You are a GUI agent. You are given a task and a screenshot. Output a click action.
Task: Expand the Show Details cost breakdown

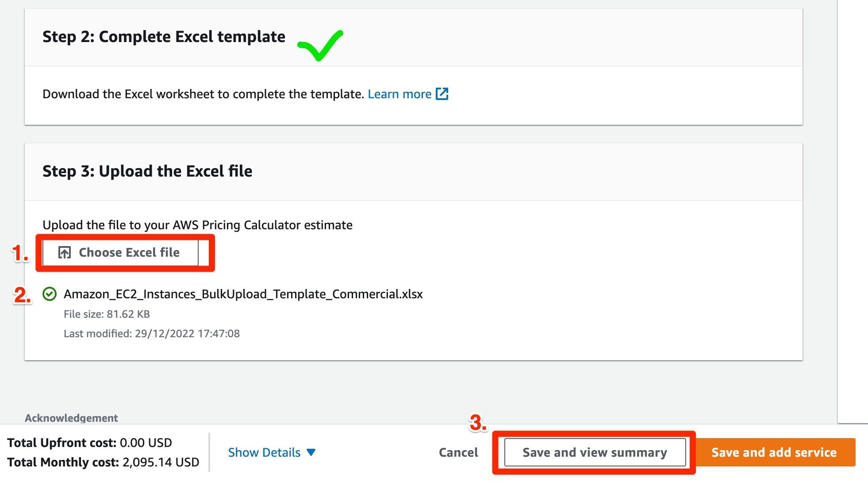point(272,452)
